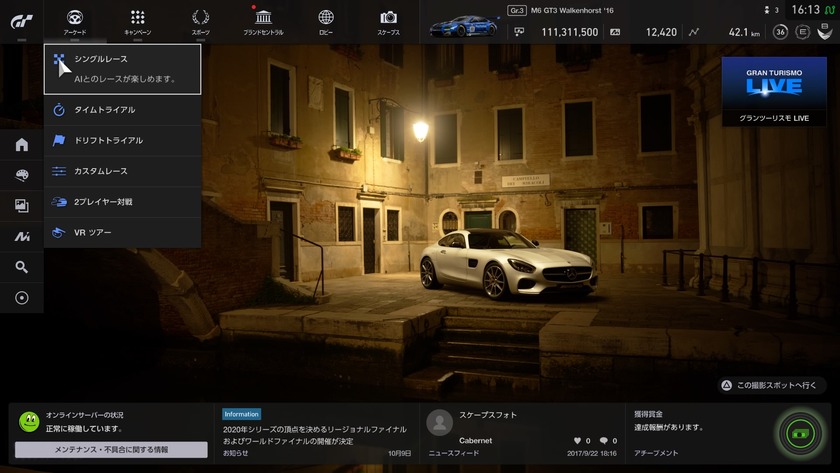This screenshot has width=840, height=473.
Task: Click the blue Information tag
Action: click(x=241, y=414)
